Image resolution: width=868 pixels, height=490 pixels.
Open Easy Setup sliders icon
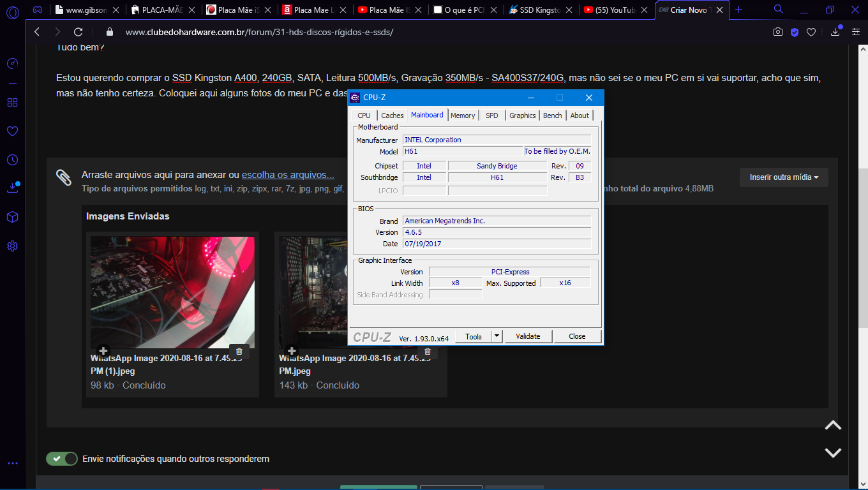point(855,32)
